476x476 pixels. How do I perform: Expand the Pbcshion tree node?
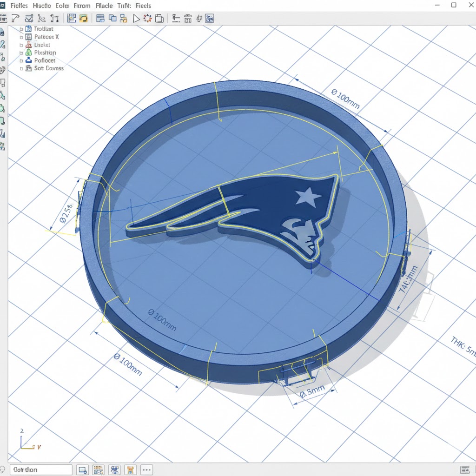coord(21,53)
